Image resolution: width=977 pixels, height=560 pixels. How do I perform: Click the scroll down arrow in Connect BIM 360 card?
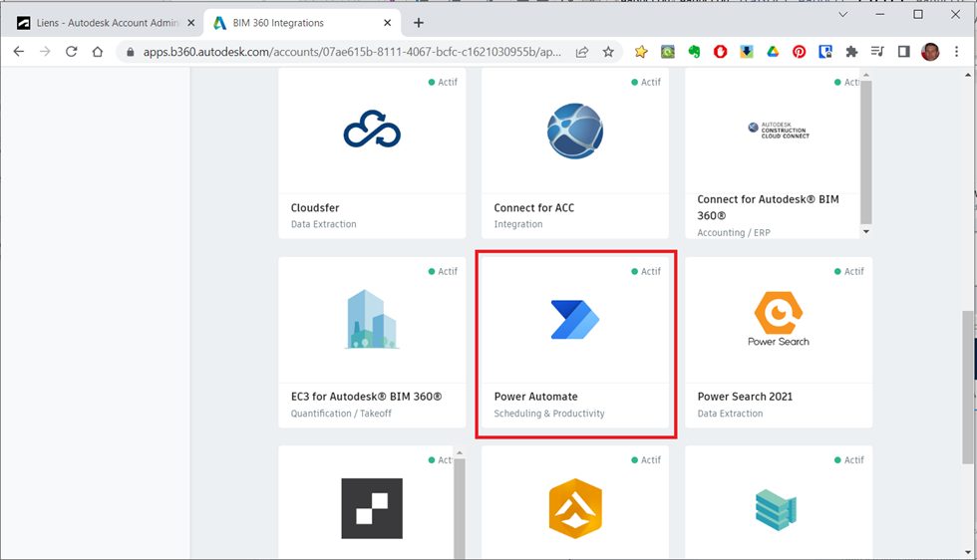[866, 232]
